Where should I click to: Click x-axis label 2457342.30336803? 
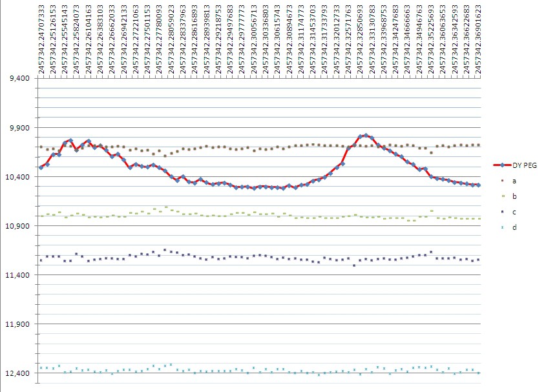pyautogui.click(x=266, y=39)
